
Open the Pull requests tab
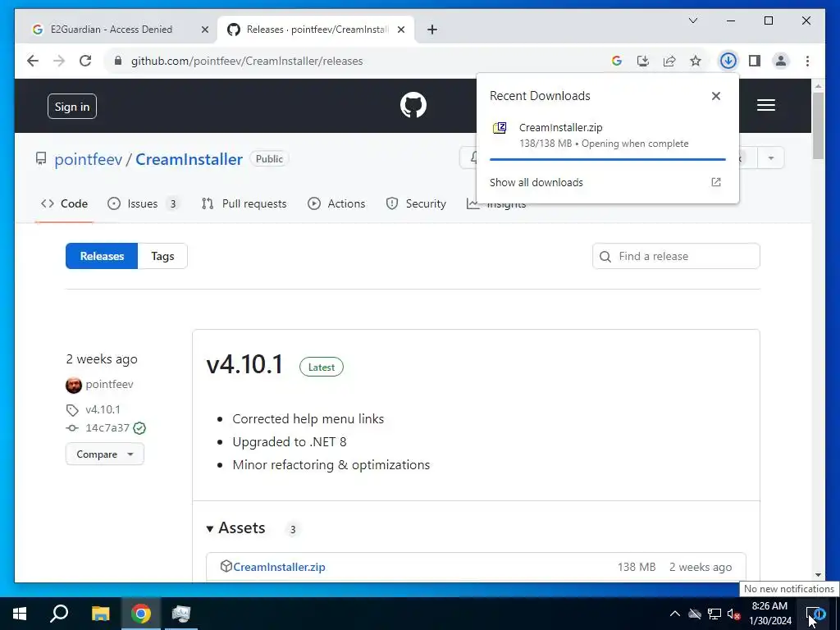pos(244,203)
